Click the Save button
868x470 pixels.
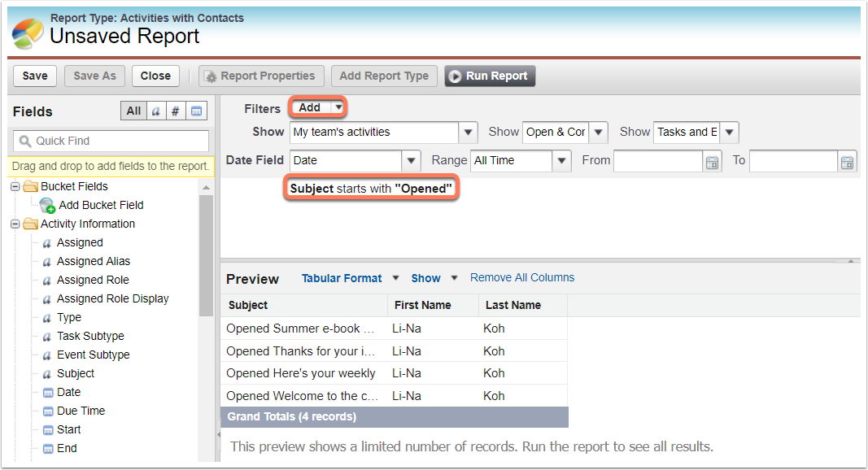pos(35,76)
